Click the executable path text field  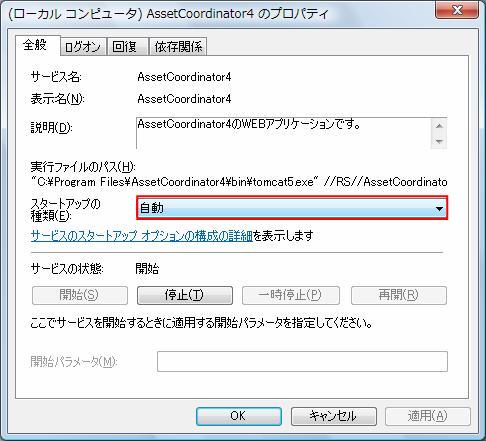(x=239, y=182)
